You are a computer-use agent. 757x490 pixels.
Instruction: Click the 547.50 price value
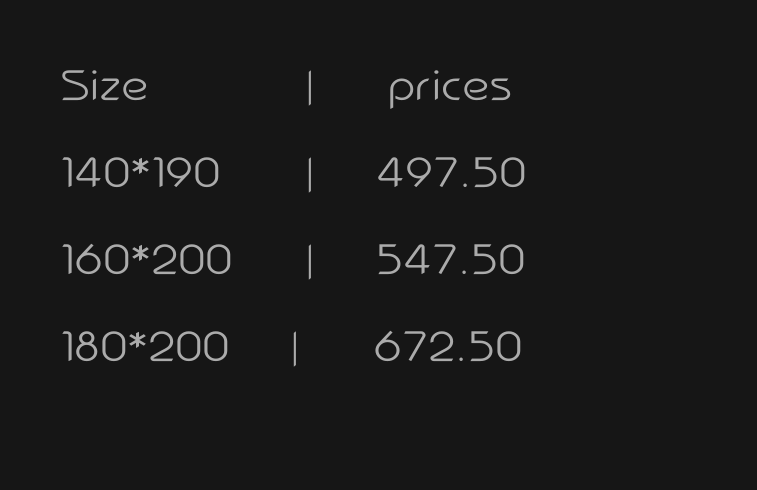tap(450, 261)
